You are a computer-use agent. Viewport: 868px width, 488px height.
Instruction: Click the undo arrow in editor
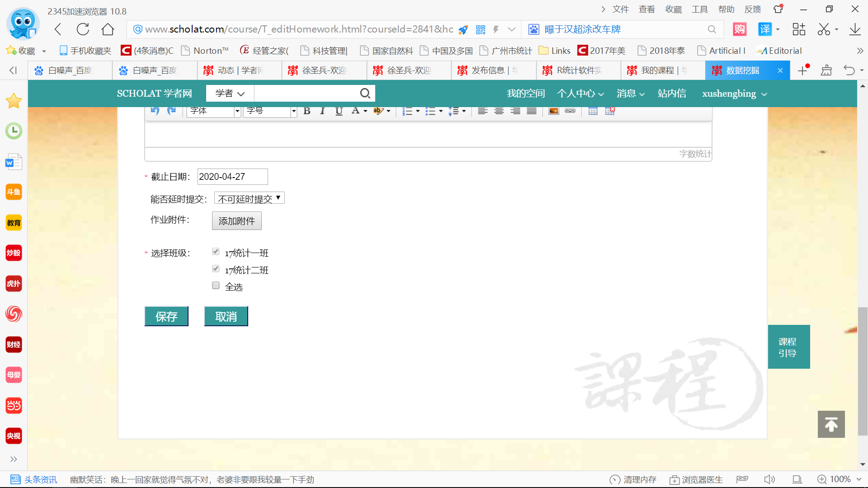coord(155,111)
